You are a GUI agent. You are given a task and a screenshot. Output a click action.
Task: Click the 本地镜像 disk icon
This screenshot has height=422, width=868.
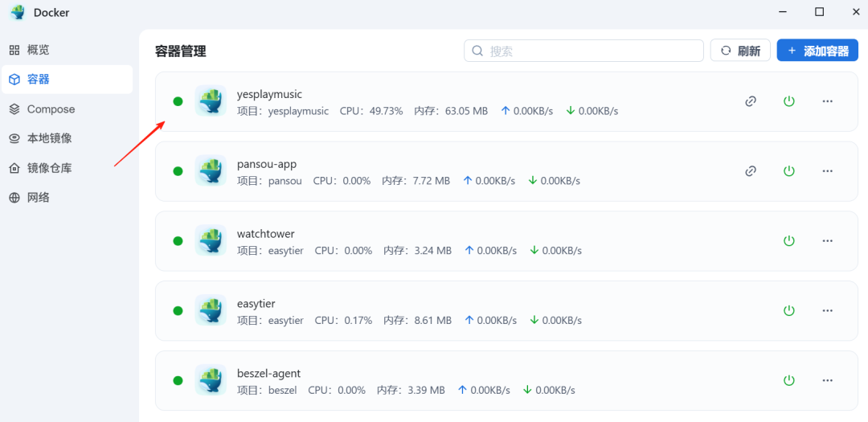(14, 138)
